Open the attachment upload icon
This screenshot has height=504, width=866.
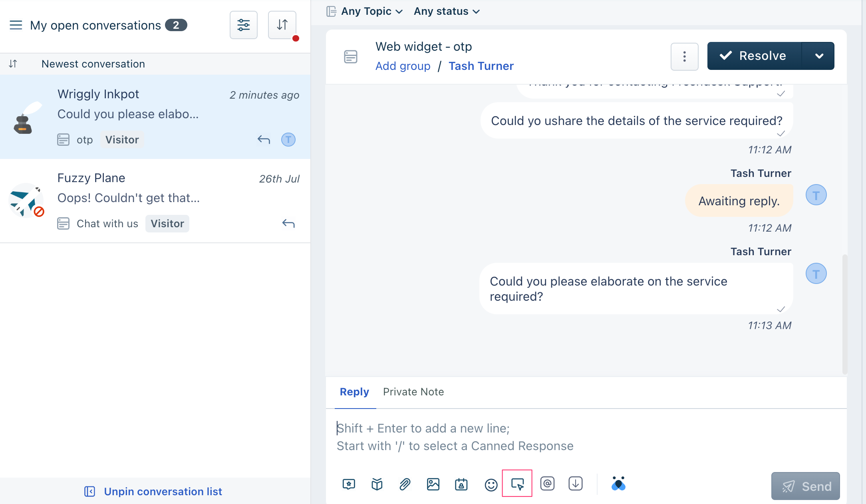click(405, 484)
